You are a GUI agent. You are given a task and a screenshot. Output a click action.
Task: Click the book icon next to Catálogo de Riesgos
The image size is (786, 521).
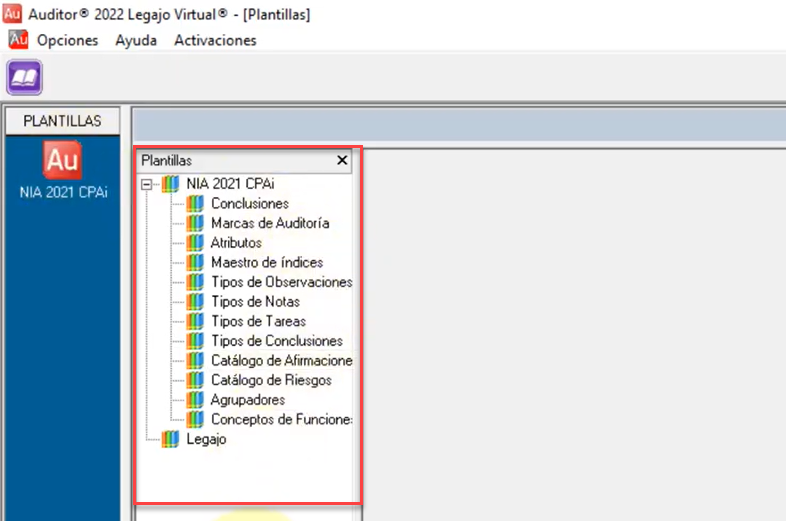click(195, 380)
